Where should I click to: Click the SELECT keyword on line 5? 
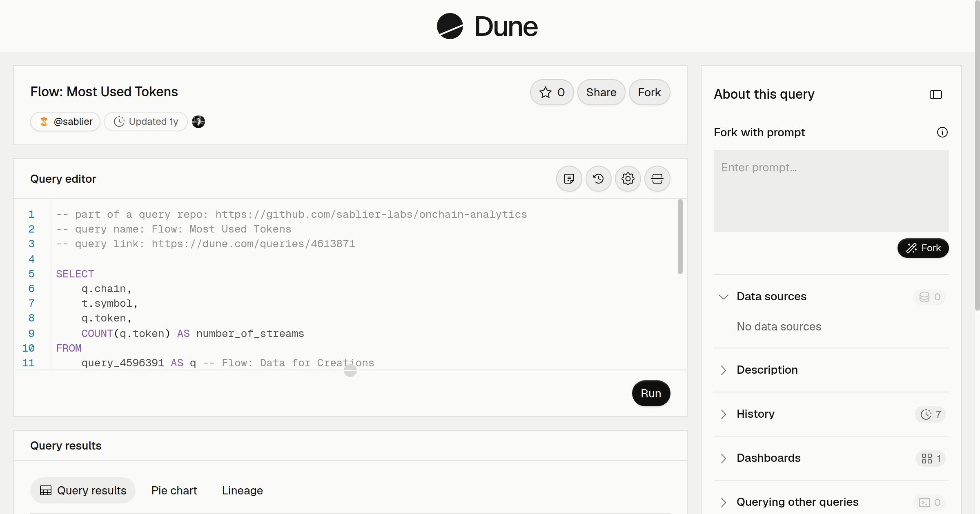coord(75,274)
